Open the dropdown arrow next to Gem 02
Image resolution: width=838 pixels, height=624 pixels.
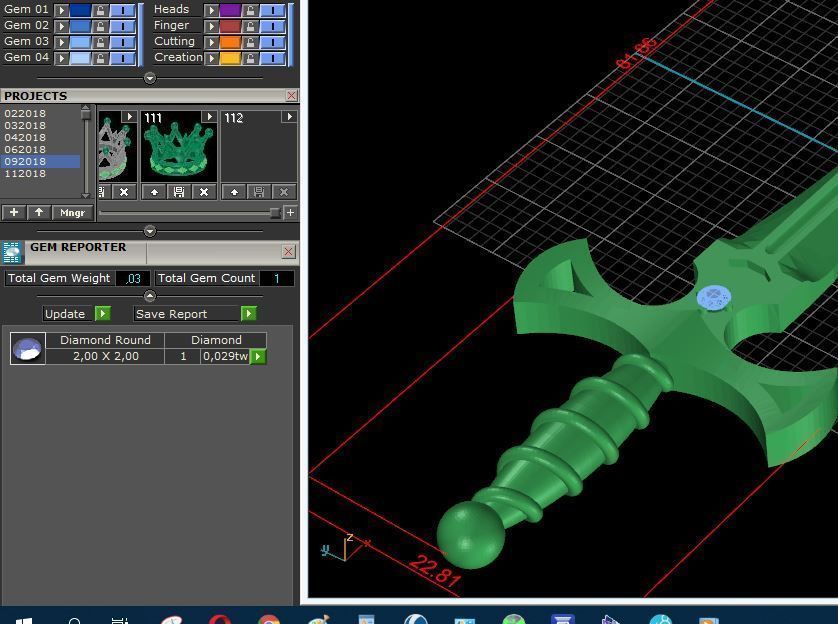(x=63, y=25)
